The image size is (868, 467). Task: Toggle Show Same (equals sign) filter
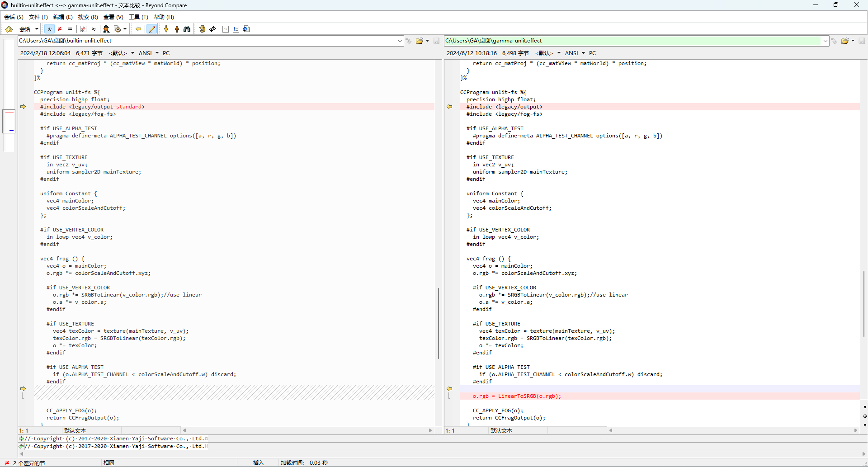tap(70, 29)
